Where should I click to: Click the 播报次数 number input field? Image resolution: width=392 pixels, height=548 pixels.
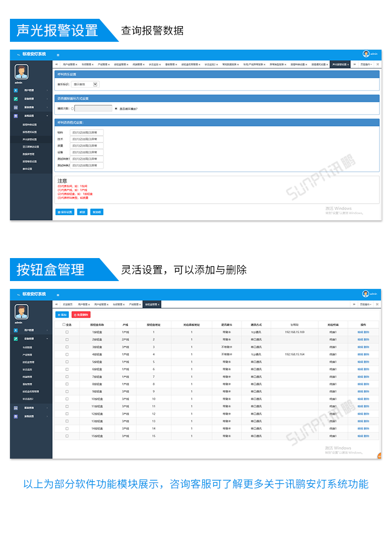pos(94,109)
